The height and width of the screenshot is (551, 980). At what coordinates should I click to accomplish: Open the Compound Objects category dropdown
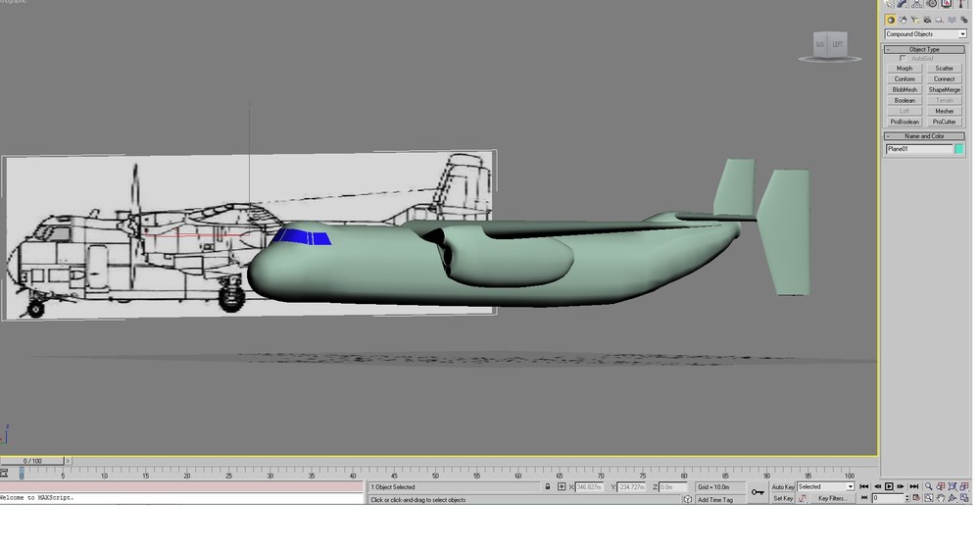coord(926,33)
